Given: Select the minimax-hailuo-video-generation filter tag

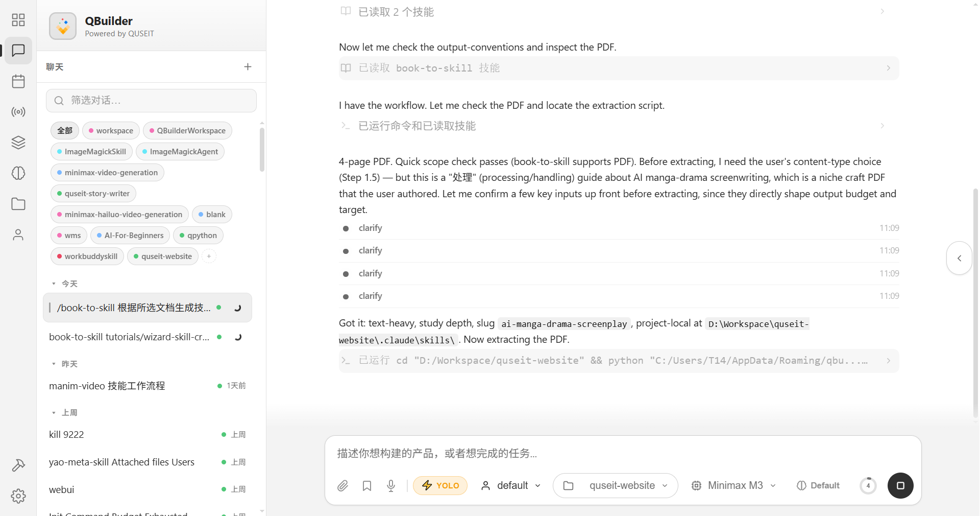Looking at the screenshot, I should 119,215.
